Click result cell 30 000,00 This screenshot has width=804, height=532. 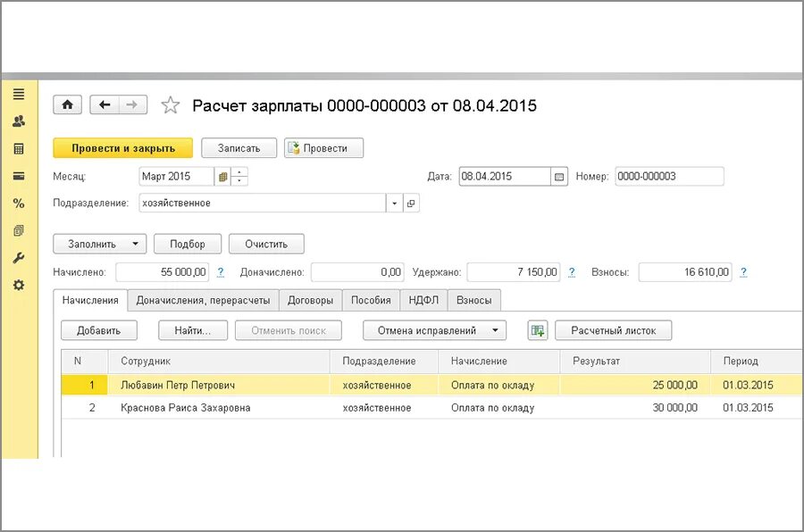pyautogui.click(x=635, y=408)
